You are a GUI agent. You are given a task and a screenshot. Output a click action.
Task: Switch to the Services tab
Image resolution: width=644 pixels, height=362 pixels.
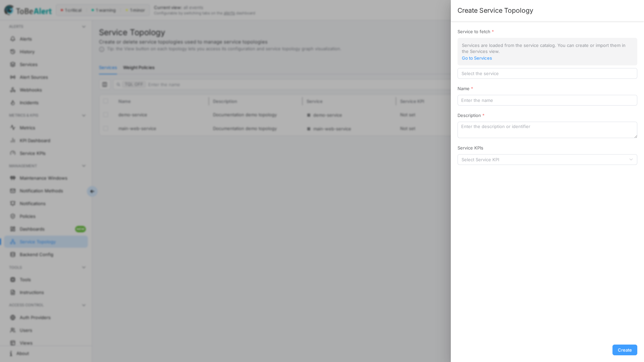coord(108,67)
